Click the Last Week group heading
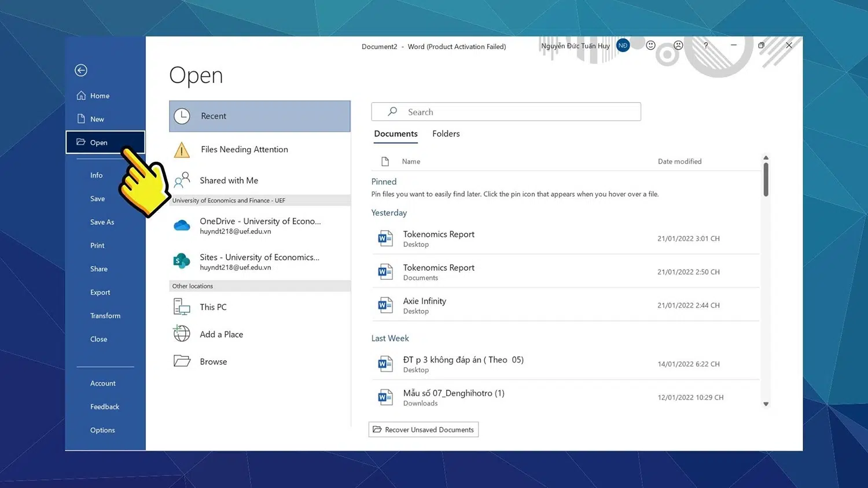 pyautogui.click(x=390, y=338)
